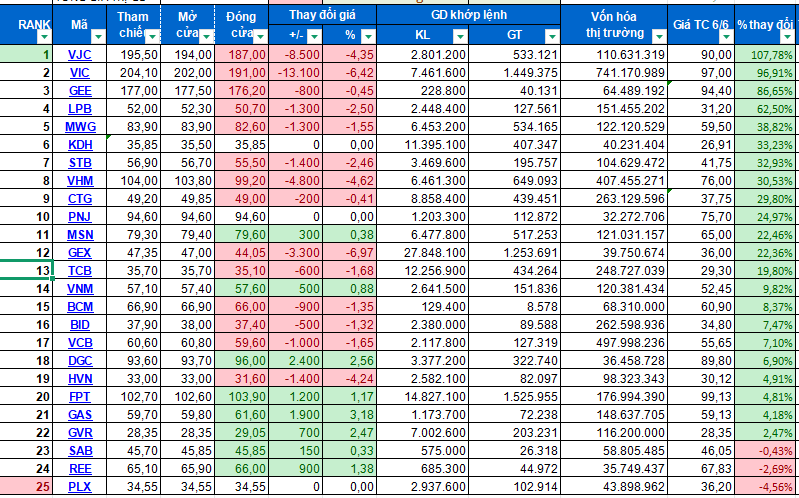Click the DGC ticker link
The width and height of the screenshot is (799, 498).
pos(80,361)
